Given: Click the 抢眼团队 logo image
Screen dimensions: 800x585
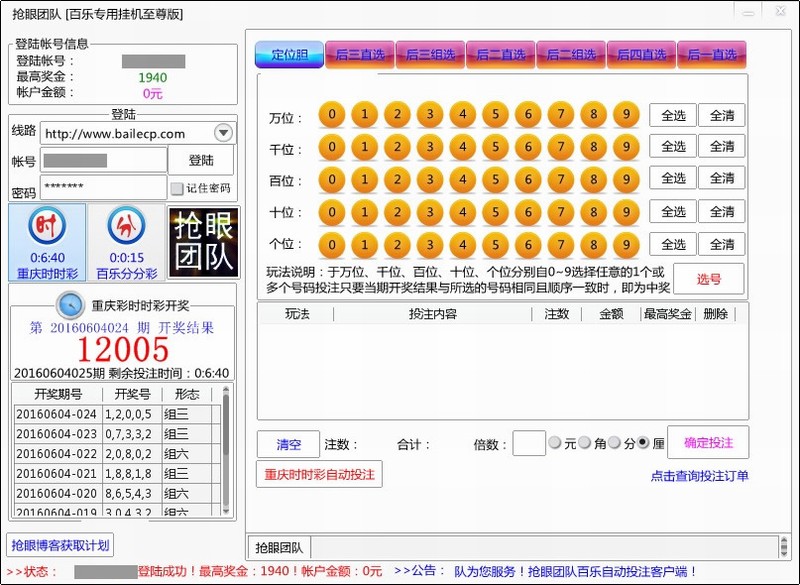Looking at the screenshot, I should [202, 243].
